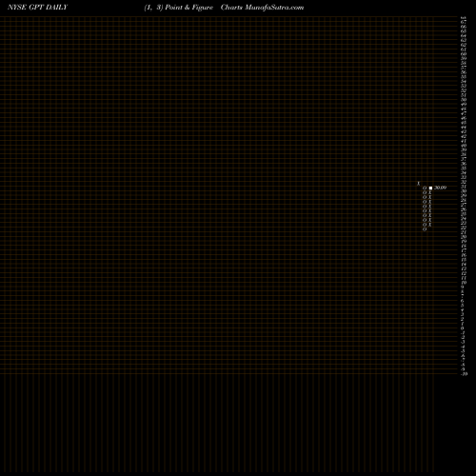Click the lowest O in the O column
Screen dimensions: 476x476
coord(425,229)
